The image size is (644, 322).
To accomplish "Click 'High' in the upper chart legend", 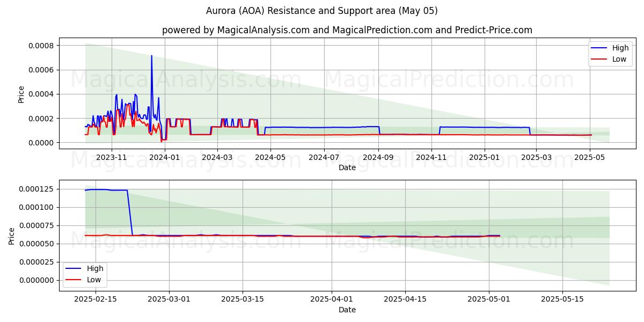I will (x=620, y=48).
